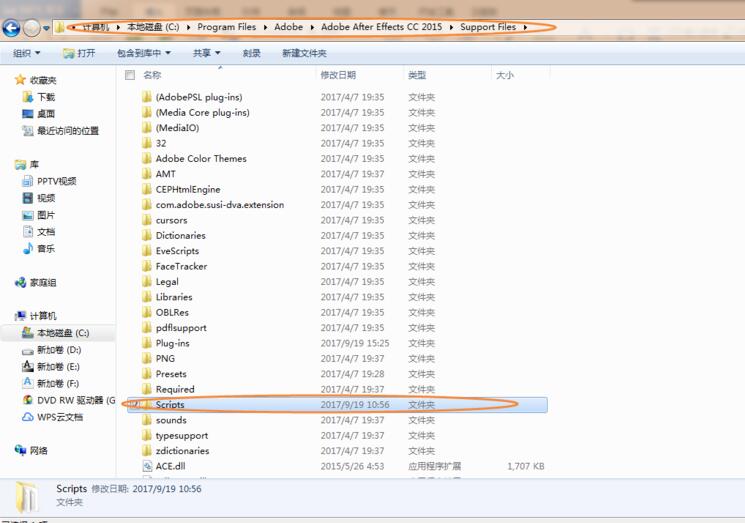Click the 新建文件夹 toolbar button
The image size is (745, 523).
click(x=304, y=53)
